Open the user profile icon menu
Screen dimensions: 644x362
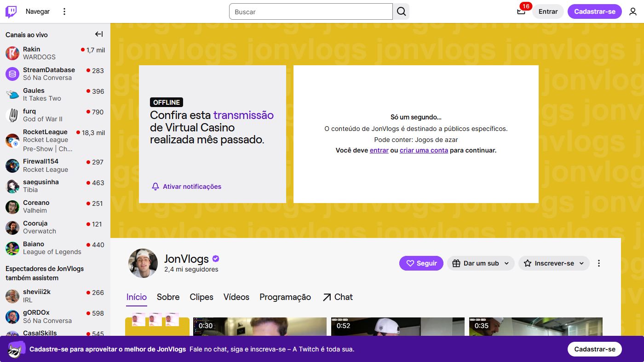(633, 11)
